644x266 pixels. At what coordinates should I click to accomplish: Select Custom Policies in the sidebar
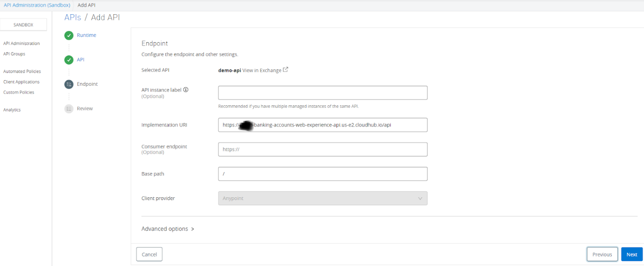click(x=19, y=92)
